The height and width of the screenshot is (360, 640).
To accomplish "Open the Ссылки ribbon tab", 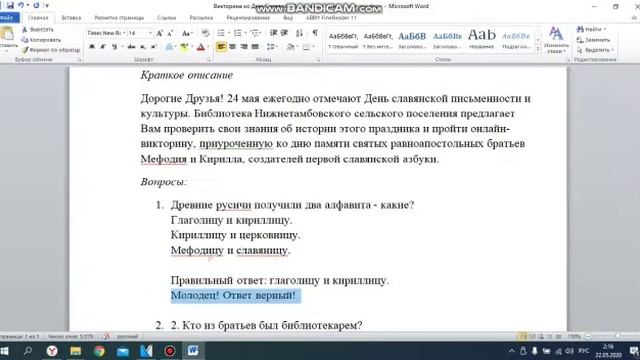I will click(x=167, y=18).
